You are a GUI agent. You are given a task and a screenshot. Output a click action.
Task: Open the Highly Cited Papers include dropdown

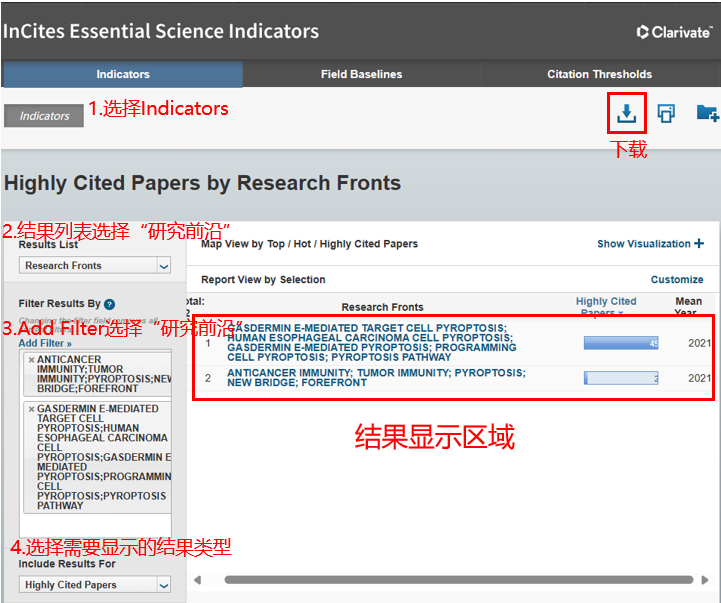pyautogui.click(x=95, y=585)
